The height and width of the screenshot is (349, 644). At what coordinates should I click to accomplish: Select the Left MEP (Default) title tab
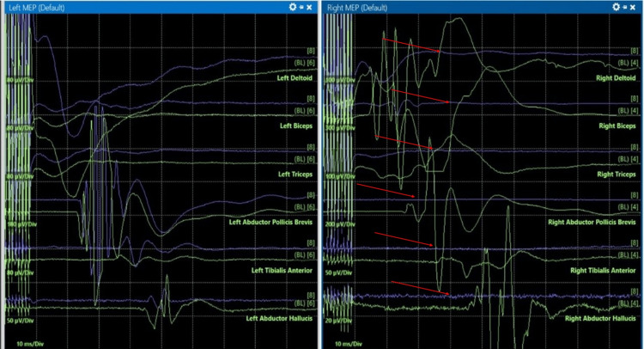point(37,8)
